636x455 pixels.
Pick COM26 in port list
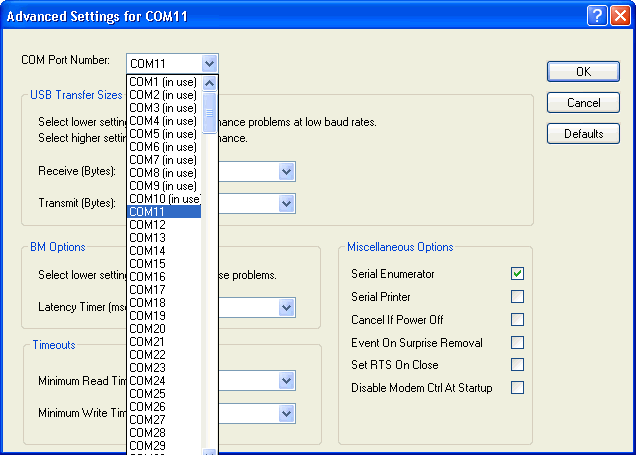pyautogui.click(x=164, y=406)
